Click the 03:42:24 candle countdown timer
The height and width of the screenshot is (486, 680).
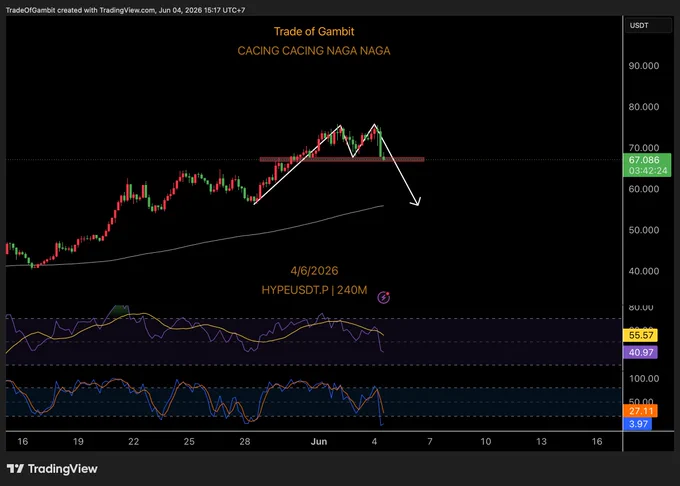647,171
